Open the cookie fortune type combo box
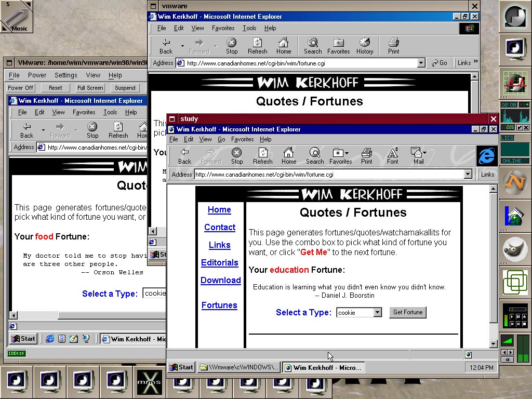532x399 pixels. [378, 312]
